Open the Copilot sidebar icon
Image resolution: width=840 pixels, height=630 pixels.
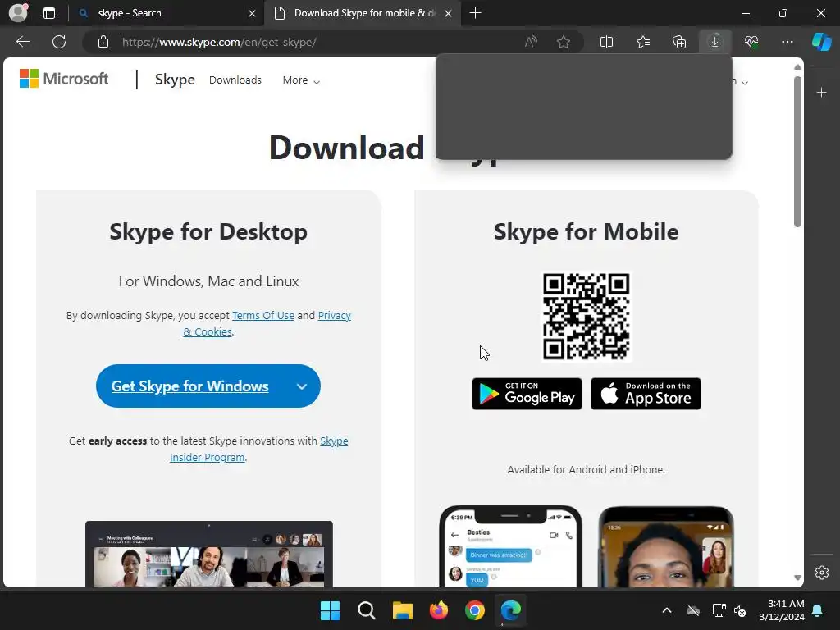(822, 42)
